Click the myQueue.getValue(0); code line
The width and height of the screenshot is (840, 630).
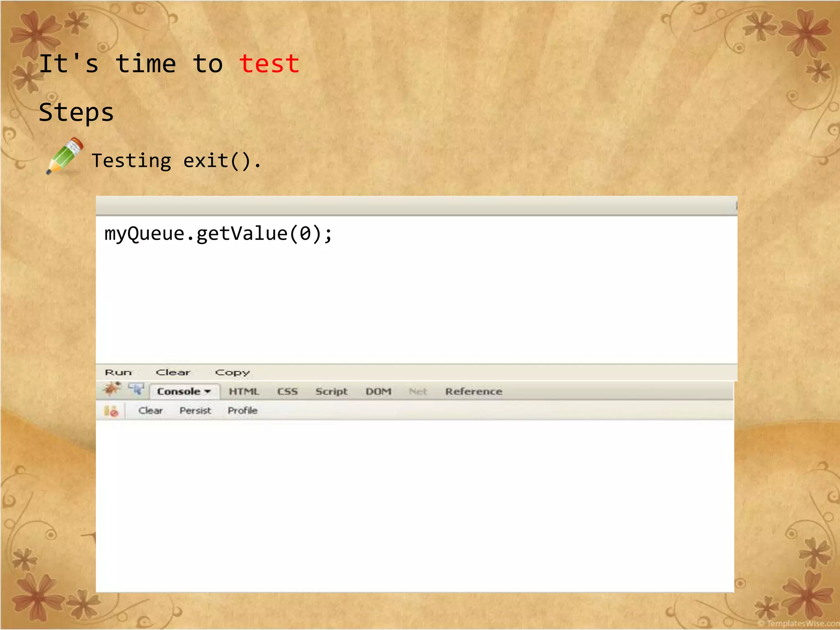[x=218, y=234]
